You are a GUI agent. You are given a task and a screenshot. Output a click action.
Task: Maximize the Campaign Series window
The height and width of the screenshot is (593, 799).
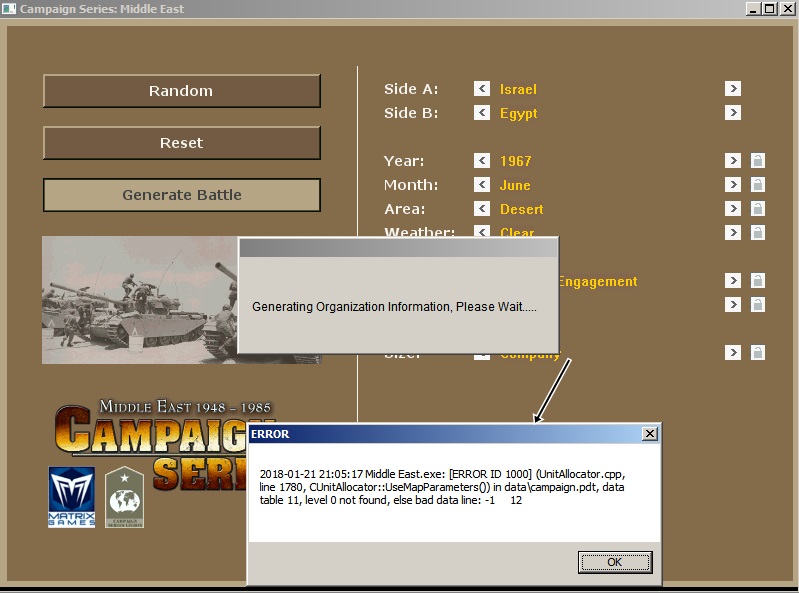coord(769,9)
